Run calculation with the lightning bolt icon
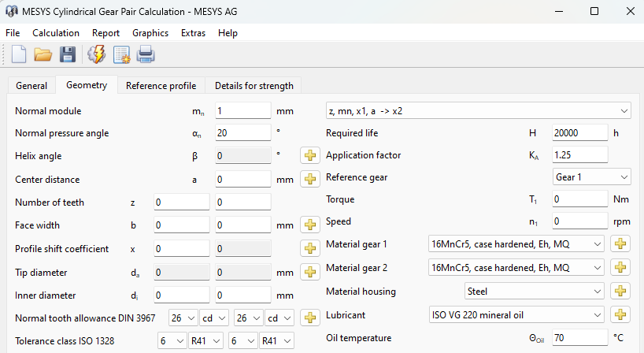This screenshot has height=353, width=644. coord(96,54)
